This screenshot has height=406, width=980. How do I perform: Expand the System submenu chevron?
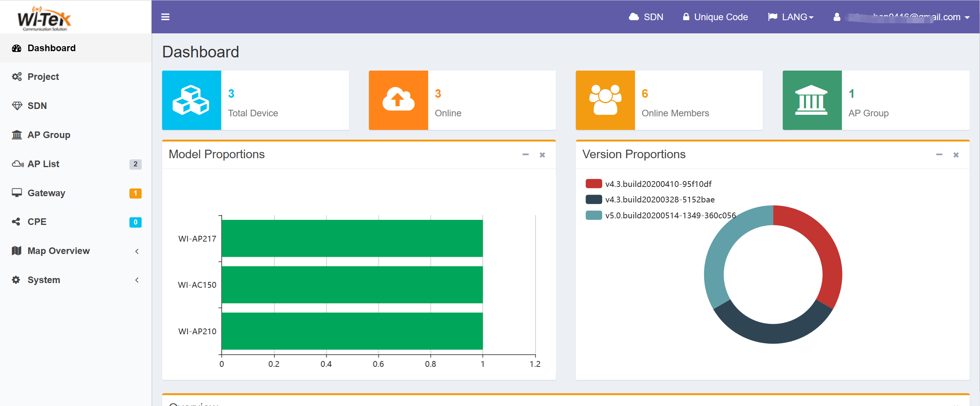coord(137,280)
